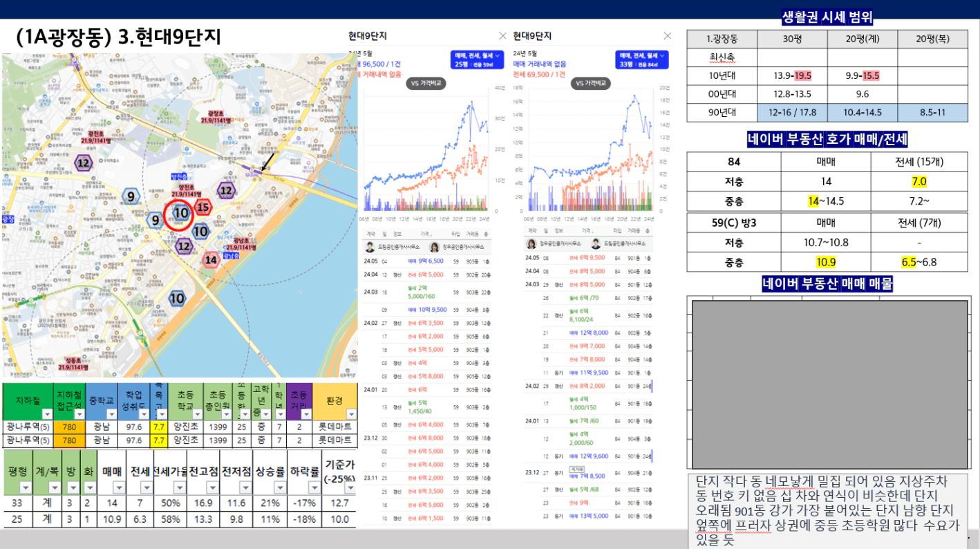Open the 계/복 column filter arrow

coord(53,487)
